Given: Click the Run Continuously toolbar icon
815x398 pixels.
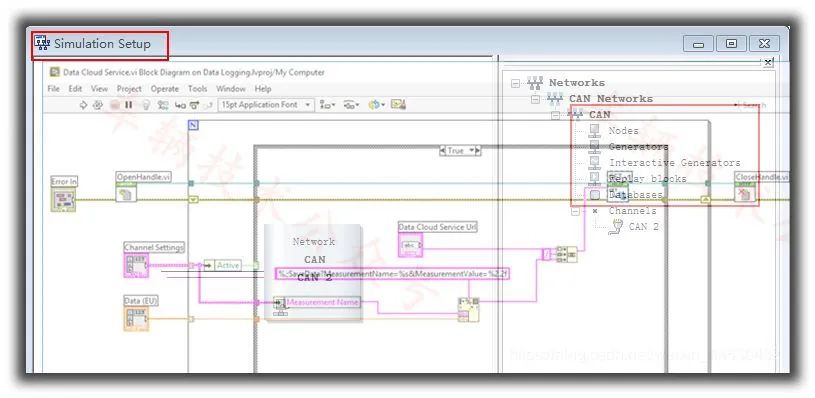Looking at the screenshot, I should (x=98, y=105).
